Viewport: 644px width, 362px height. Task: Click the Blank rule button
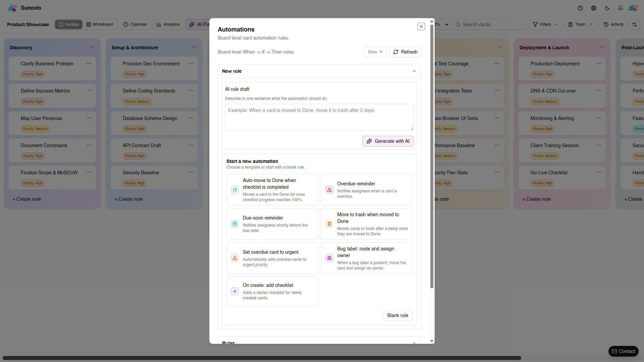click(397, 315)
